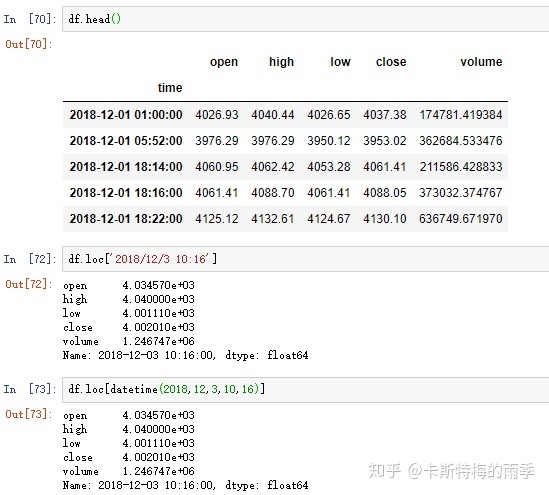Viewport: 549px width, 495px height.
Task: Click volume value 211586.428833
Action: click(461, 167)
